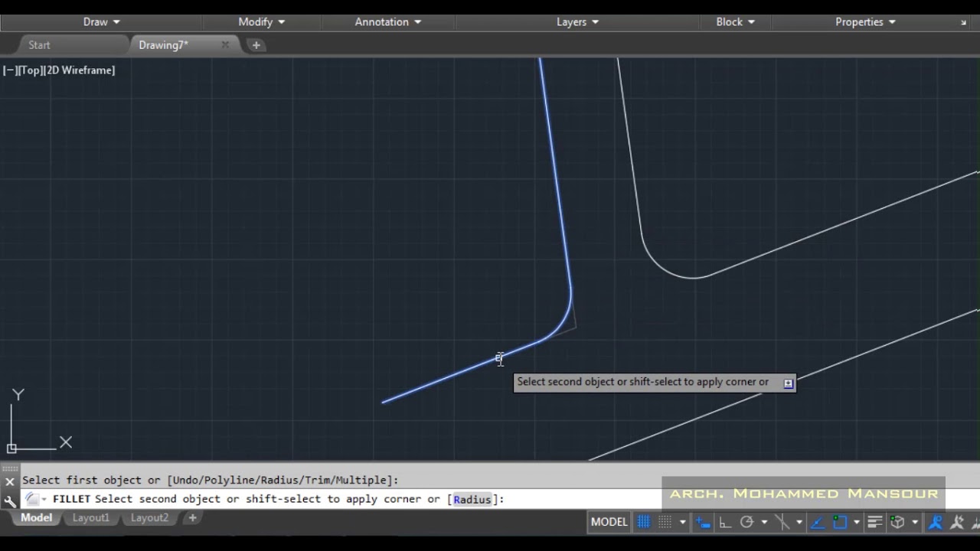Click command line drag grip handle
This screenshot has width=980, height=551.
tap(9, 468)
